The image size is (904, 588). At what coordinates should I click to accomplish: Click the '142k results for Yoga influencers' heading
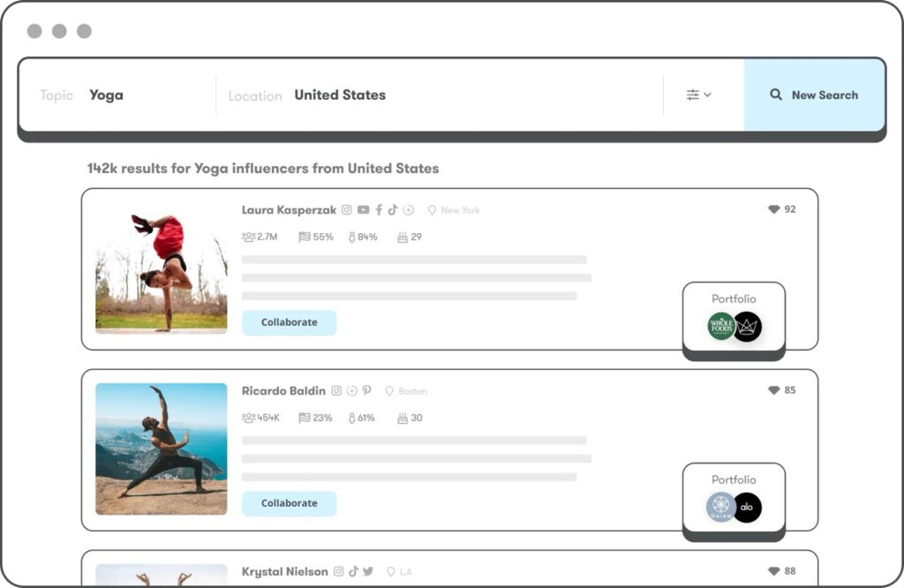263,169
